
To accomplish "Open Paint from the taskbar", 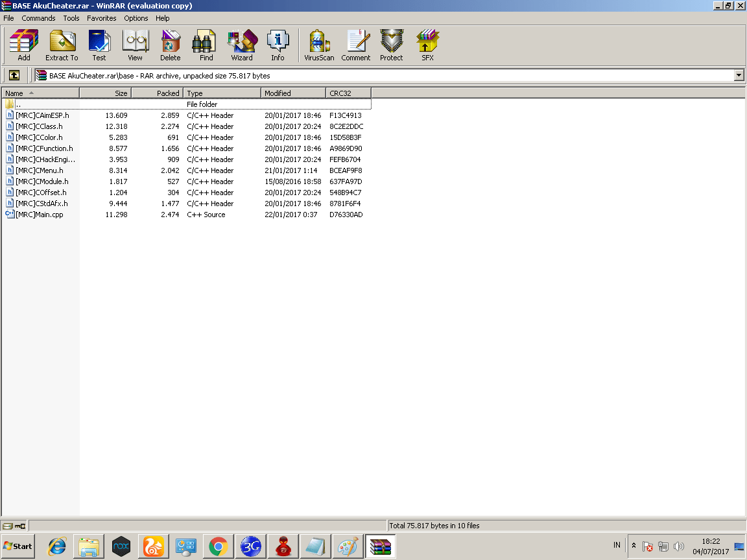I will point(348,546).
